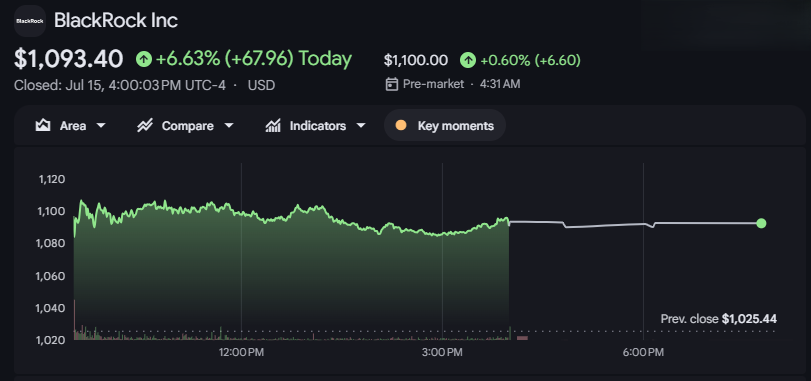Click the BlackRock Inc title
The width and height of the screenshot is (811, 381).
(116, 21)
